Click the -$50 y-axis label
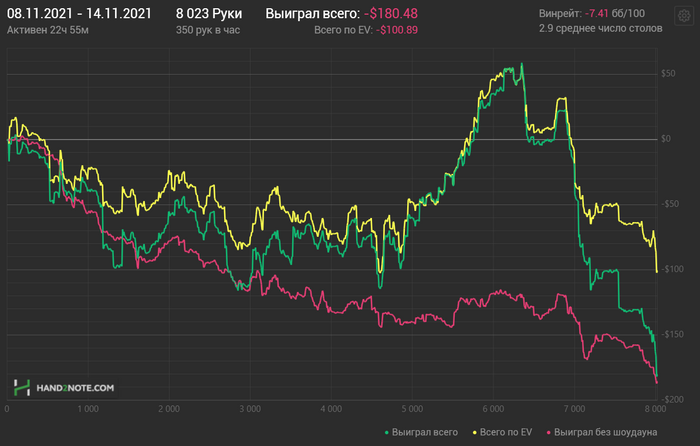The width and height of the screenshot is (700, 446). 670,204
